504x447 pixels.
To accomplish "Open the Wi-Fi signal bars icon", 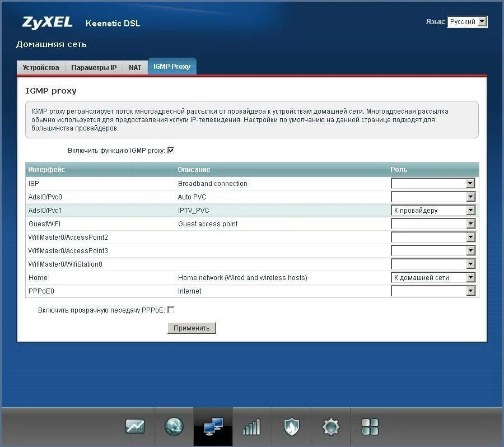I will 251,427.
